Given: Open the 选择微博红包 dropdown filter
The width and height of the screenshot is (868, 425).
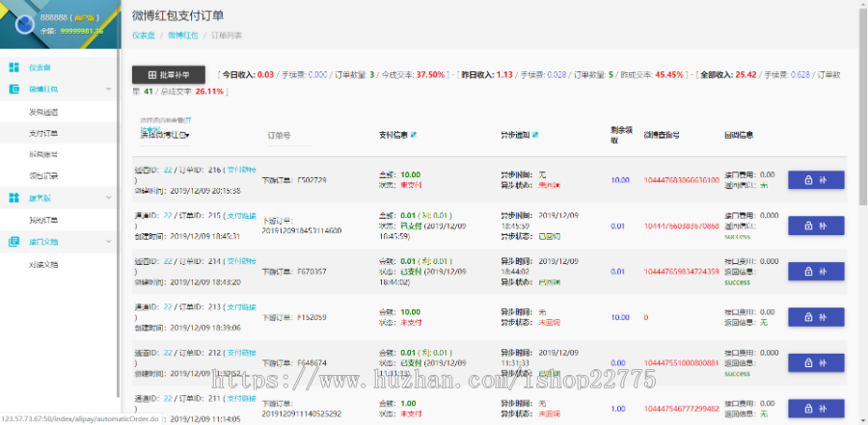Looking at the screenshot, I should (165, 135).
